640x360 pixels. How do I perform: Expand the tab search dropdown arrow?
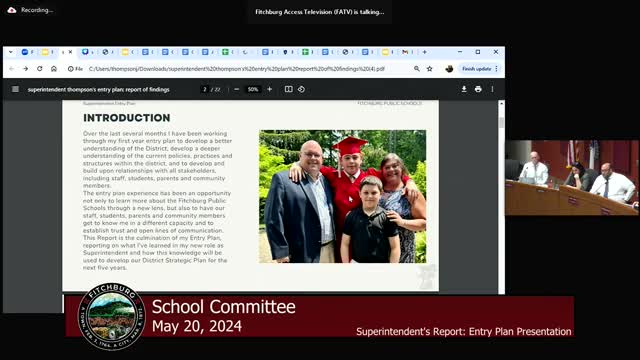click(11, 52)
